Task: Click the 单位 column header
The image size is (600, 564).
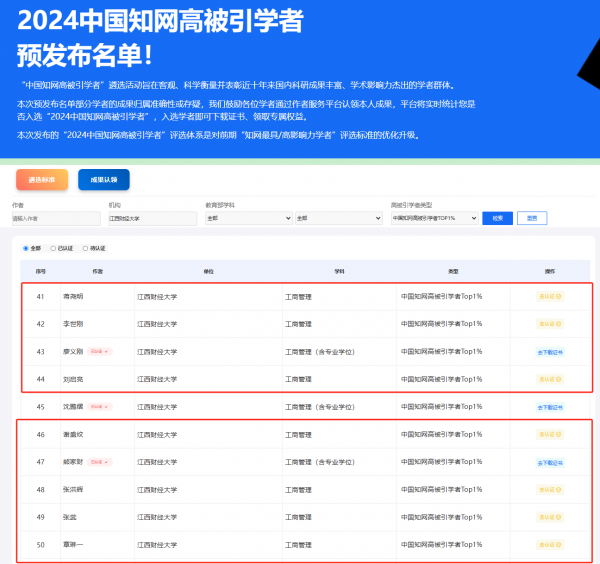Action: (209, 271)
